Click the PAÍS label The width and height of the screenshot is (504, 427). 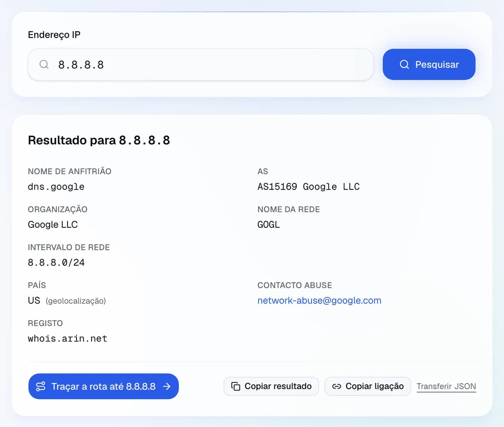(x=37, y=285)
